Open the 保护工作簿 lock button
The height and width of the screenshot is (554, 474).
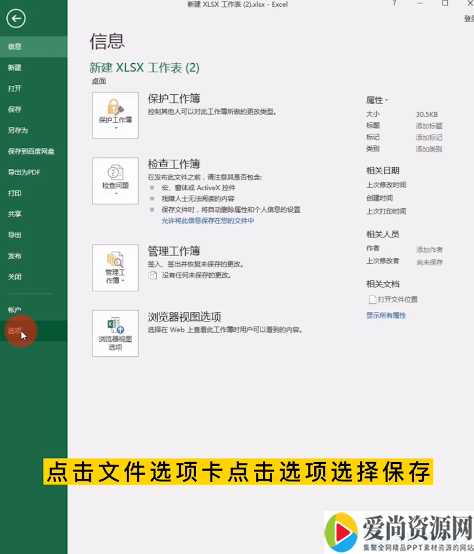click(115, 116)
